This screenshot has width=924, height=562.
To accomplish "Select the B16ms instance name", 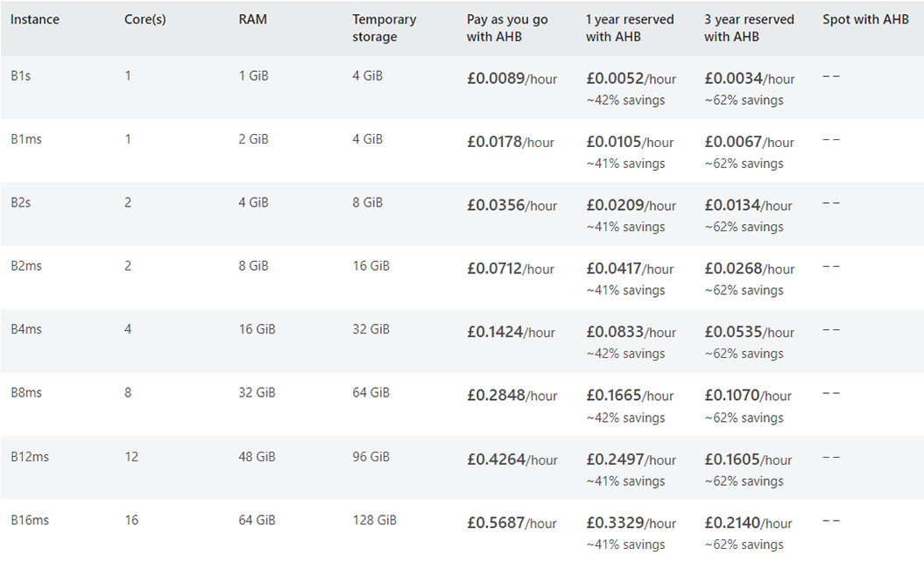I will [30, 520].
